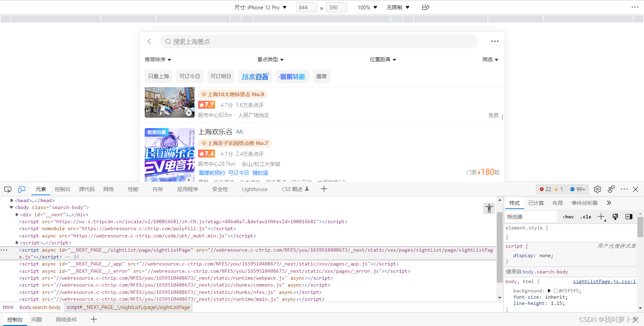
Task: Click the 99+ messages badge
Action: coord(578,189)
